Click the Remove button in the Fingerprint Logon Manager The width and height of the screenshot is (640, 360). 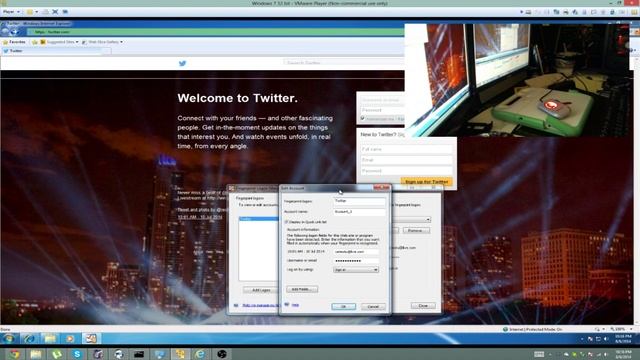416,231
